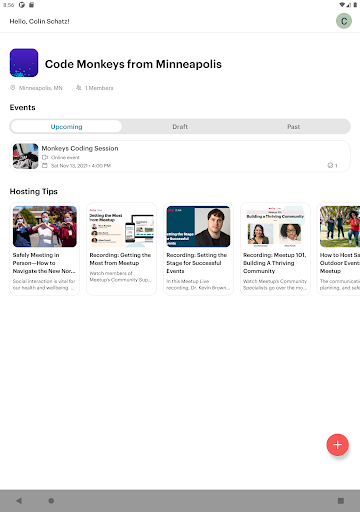
Task: Tap the Getting the Most from Meetup image
Action: [121, 227]
